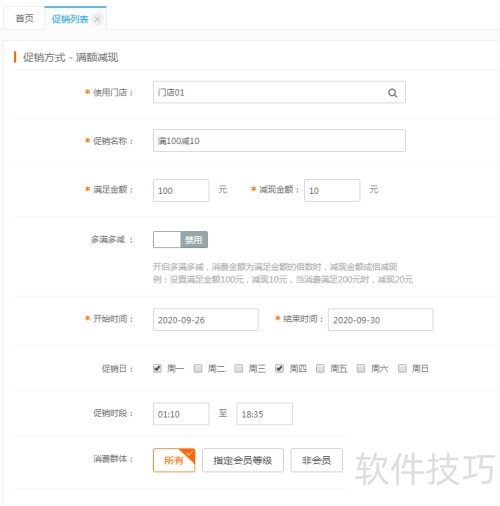
Task: Select the 指定会员等级 button
Action: [x=243, y=460]
